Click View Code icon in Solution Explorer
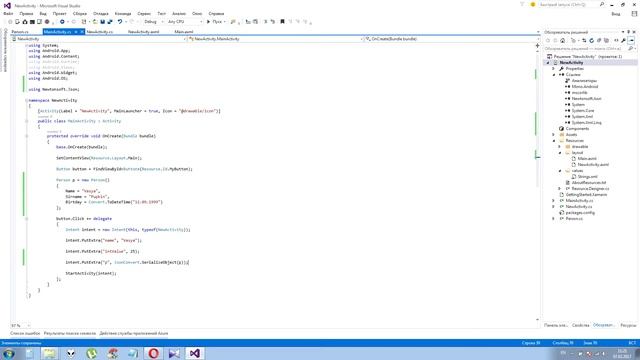 [x=616, y=40]
